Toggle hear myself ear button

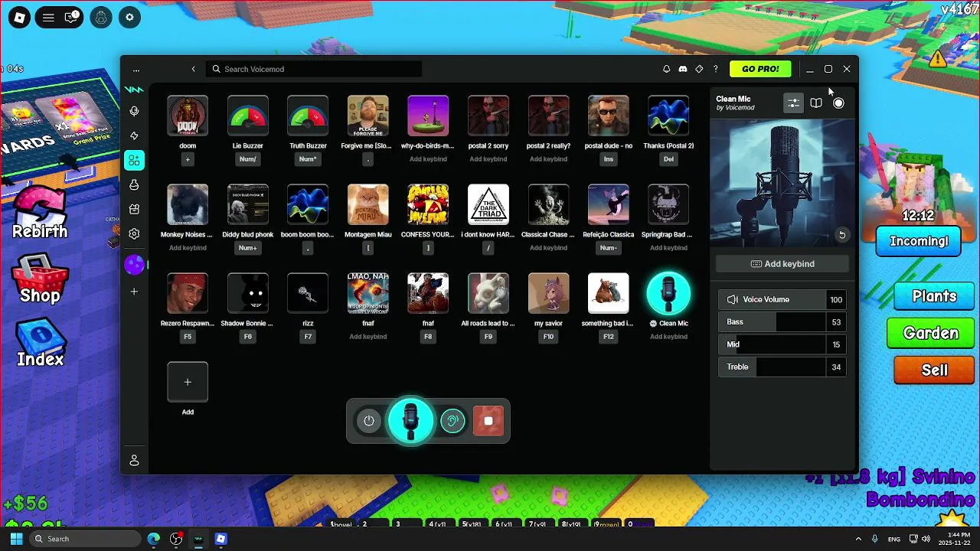point(452,421)
